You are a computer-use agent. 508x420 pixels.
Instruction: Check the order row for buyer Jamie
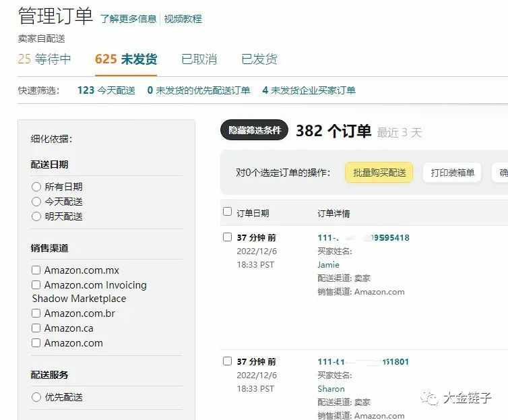(228, 237)
